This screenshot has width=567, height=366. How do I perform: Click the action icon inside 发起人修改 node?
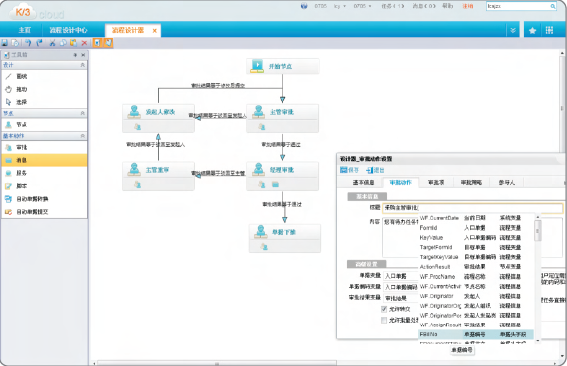click(x=137, y=127)
